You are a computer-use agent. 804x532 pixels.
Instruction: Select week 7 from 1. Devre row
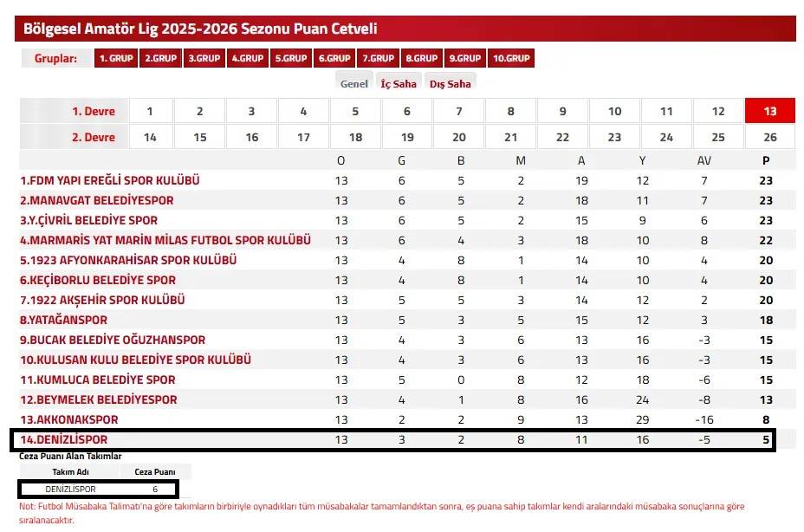[458, 111]
